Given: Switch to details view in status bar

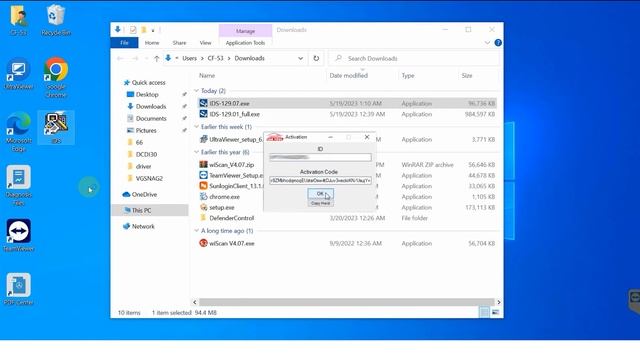Looking at the screenshot, I should coord(484,313).
